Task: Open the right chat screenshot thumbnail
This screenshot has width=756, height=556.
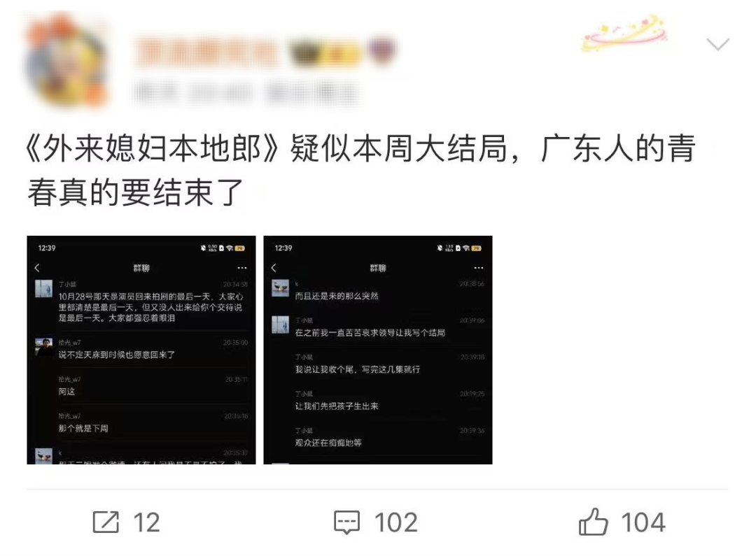Action: (377, 350)
